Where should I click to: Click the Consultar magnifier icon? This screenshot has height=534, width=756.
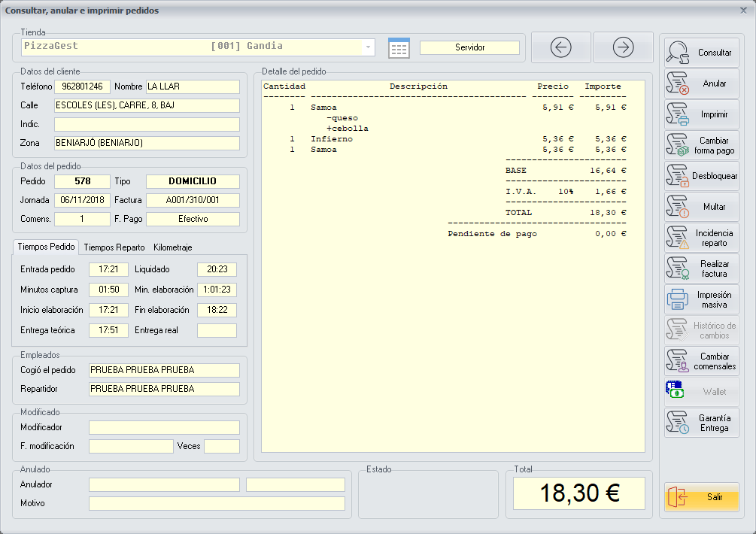pyautogui.click(x=679, y=53)
